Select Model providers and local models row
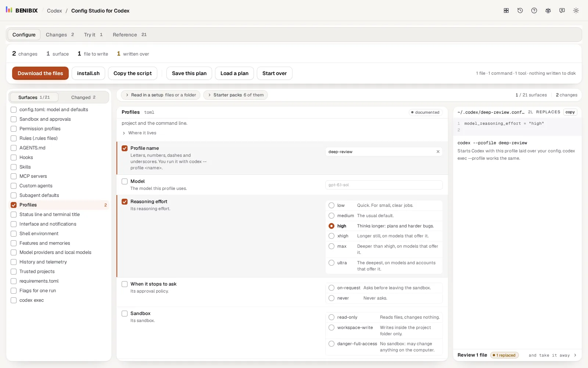The width and height of the screenshot is (588, 368). [59, 252]
